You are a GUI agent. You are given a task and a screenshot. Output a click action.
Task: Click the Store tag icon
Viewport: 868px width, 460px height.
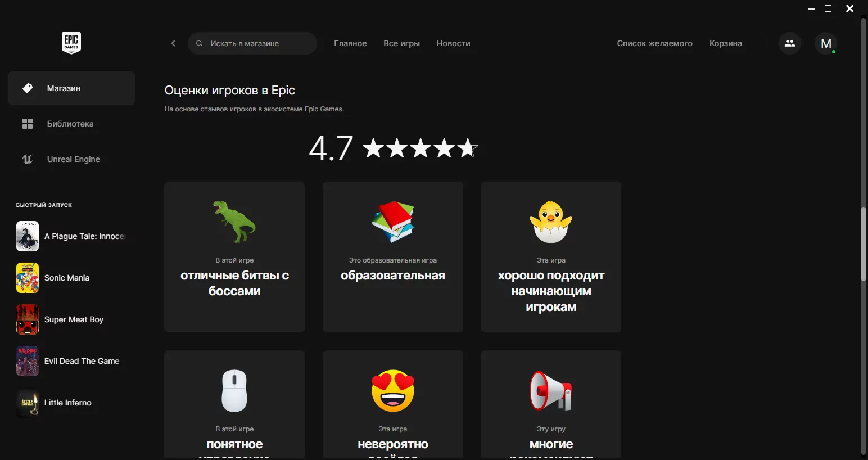click(28, 88)
